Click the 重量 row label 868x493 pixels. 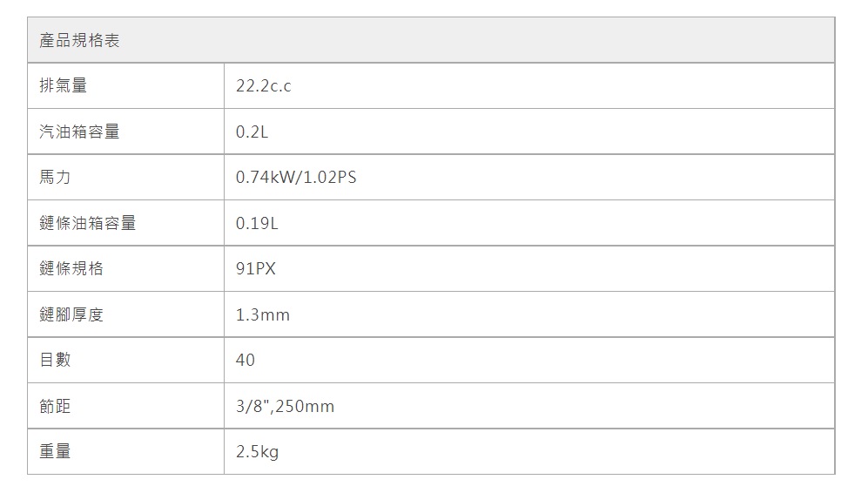click(x=55, y=452)
